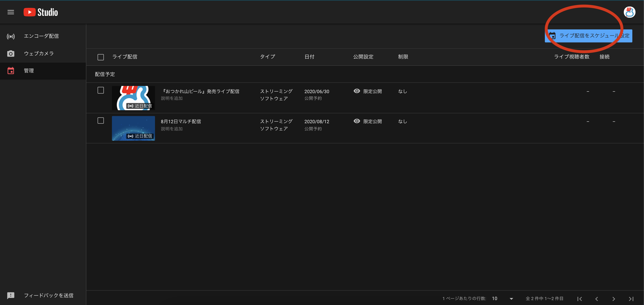Click the 管理 calendar icon in sidebar
This screenshot has height=305, width=644.
11,71
